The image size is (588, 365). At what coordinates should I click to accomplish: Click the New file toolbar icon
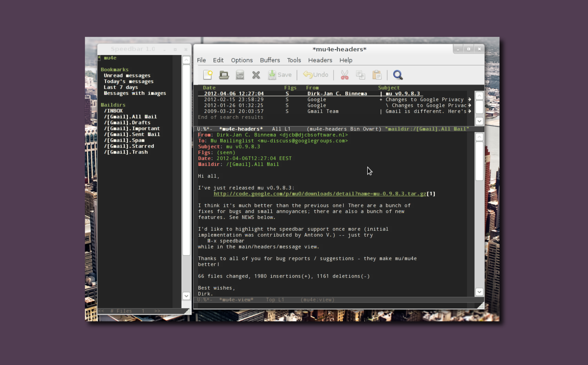coord(208,75)
